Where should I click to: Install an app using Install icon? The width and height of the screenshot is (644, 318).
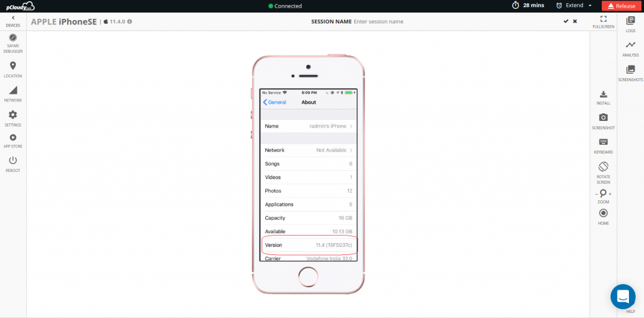(603, 94)
